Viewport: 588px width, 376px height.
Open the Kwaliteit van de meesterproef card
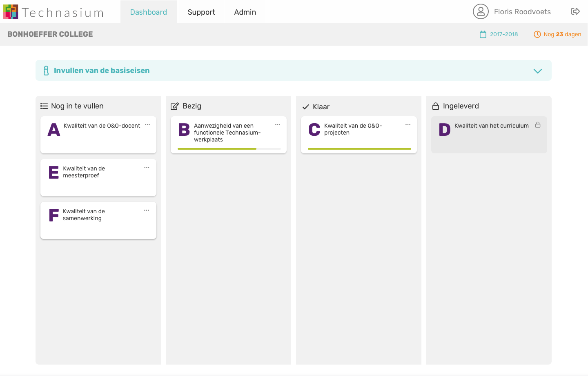coord(98,178)
